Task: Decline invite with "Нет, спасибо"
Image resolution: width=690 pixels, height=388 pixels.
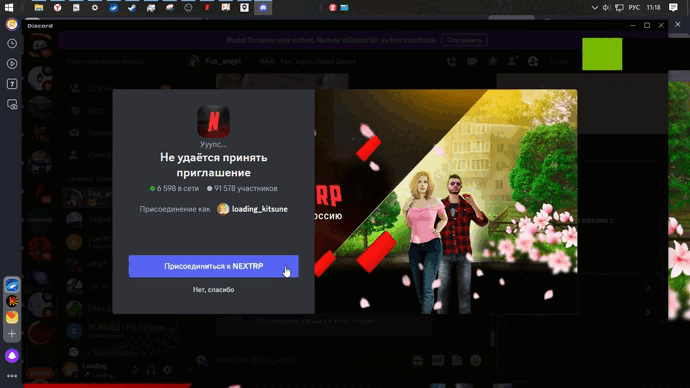Action: 213,289
